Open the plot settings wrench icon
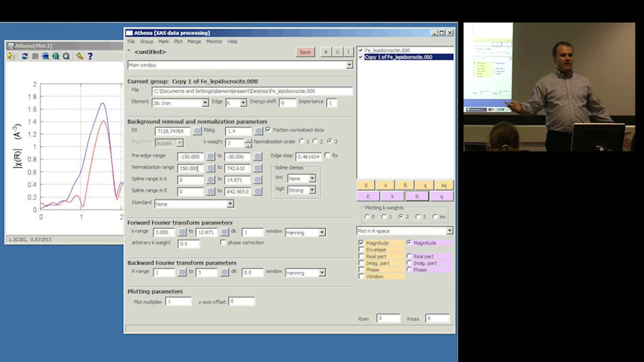Viewport: 644px width, 362px height. (x=80, y=56)
